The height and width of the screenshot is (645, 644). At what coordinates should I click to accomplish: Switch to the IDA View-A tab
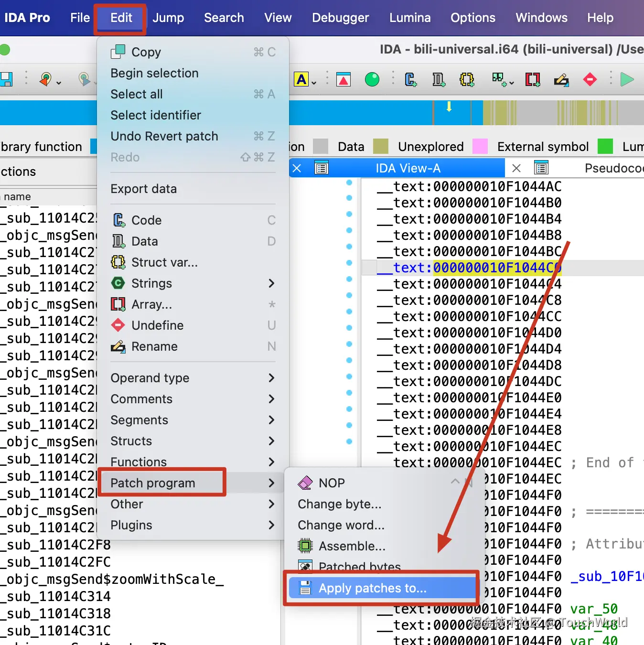point(408,168)
